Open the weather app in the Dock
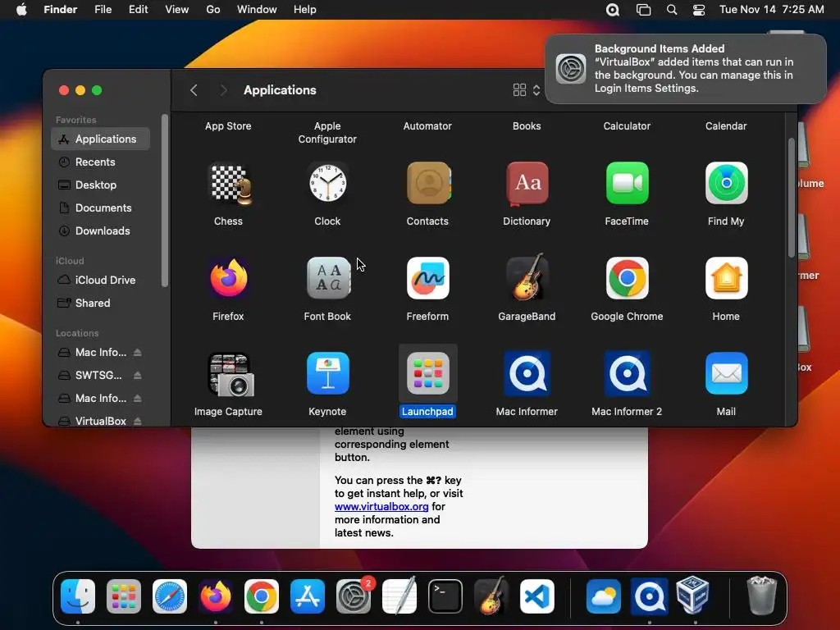 603,596
